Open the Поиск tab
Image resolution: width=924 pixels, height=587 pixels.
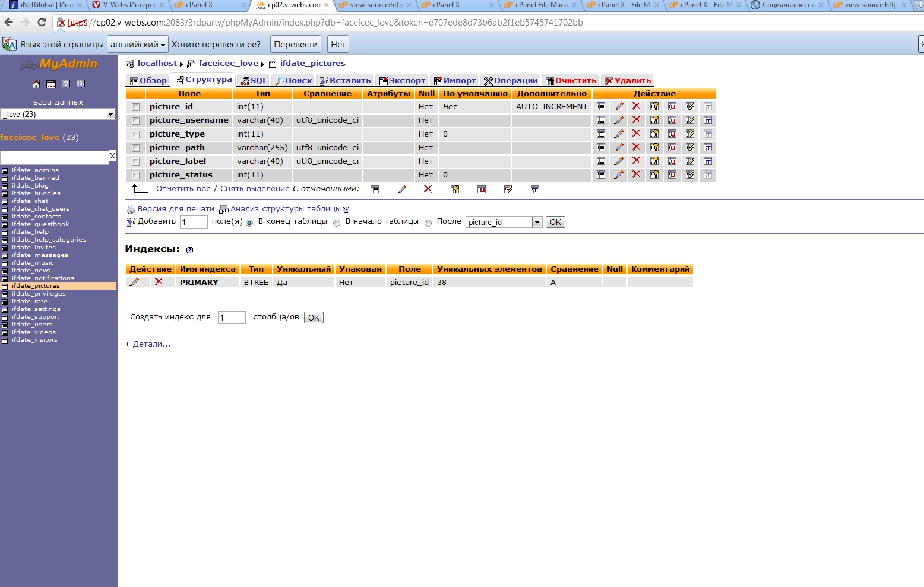coord(293,81)
